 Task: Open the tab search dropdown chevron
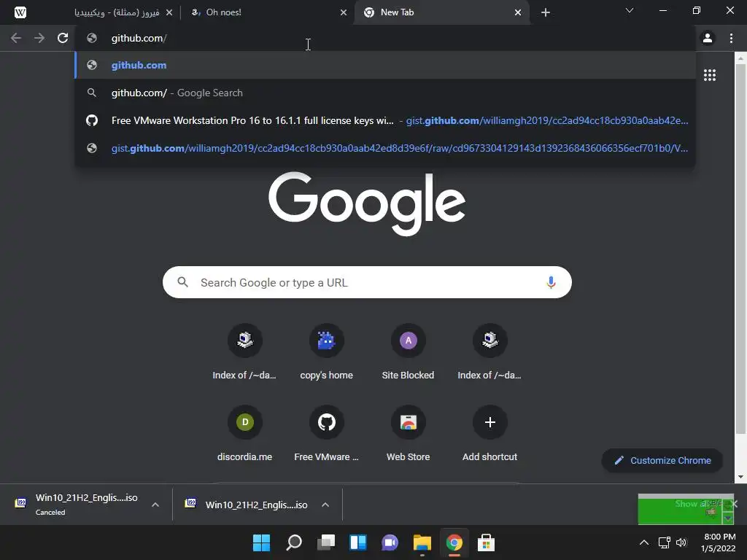coord(630,10)
